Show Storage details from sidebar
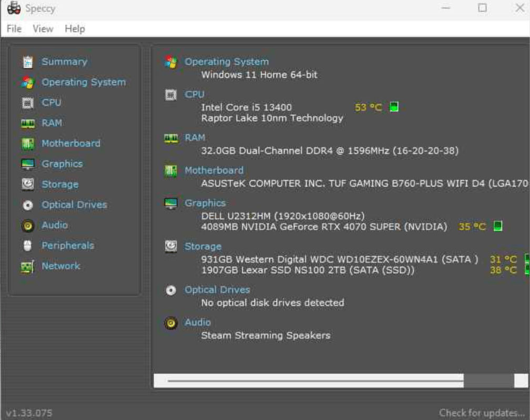The image size is (530, 420). click(x=60, y=185)
